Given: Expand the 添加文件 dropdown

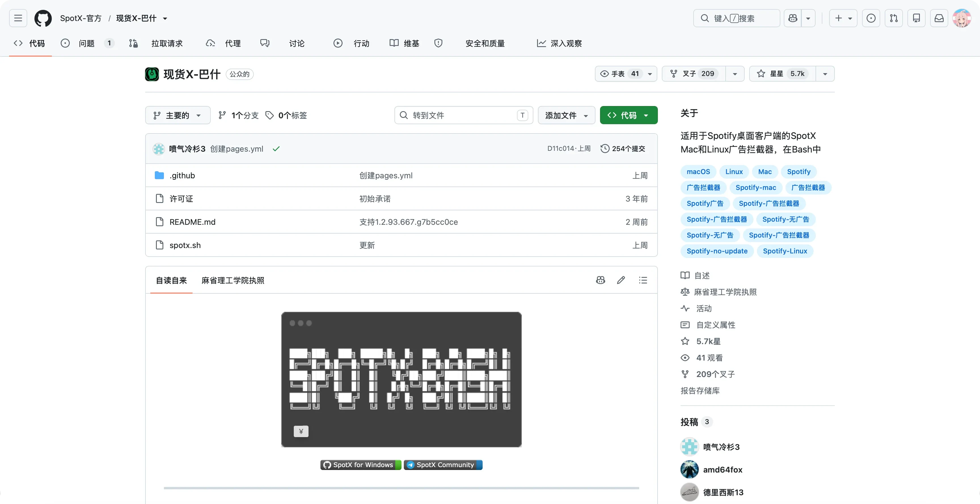Looking at the screenshot, I should pos(567,115).
